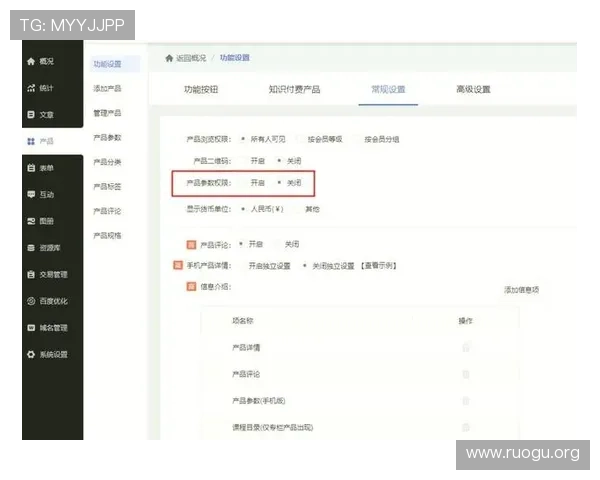Click 返回概况 breadcrumb link
Screen dimensions: 600x480
point(191,58)
